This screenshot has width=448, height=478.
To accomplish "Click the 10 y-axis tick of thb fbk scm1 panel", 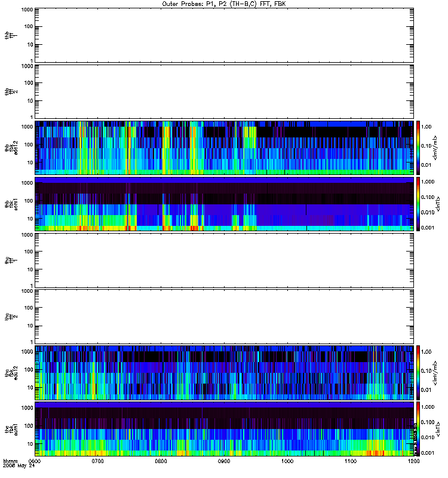I will [x=30, y=219].
